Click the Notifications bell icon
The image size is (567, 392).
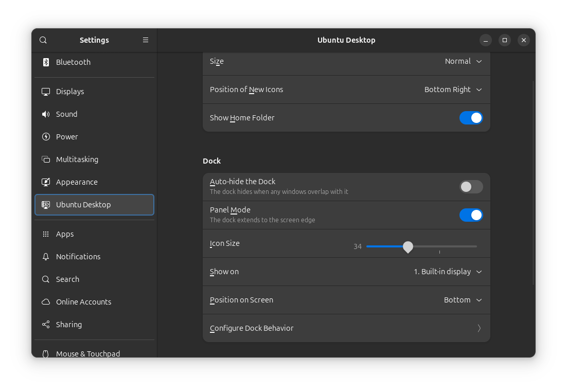point(46,257)
